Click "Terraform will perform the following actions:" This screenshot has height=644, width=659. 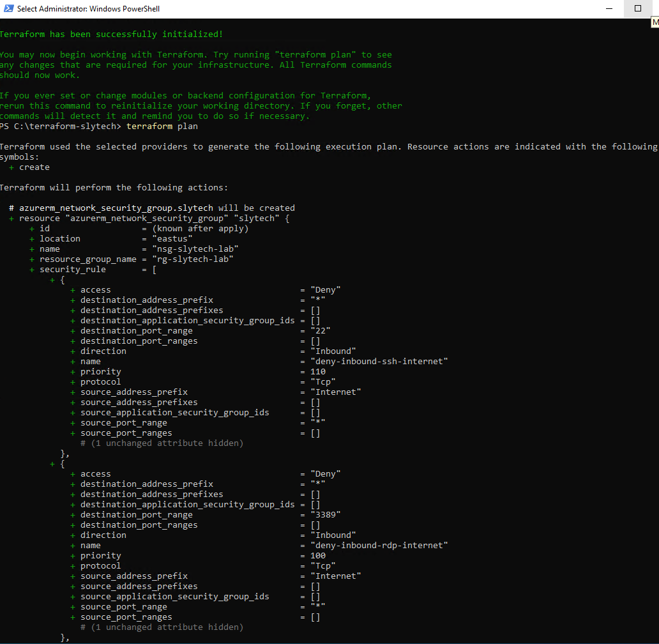pos(114,187)
